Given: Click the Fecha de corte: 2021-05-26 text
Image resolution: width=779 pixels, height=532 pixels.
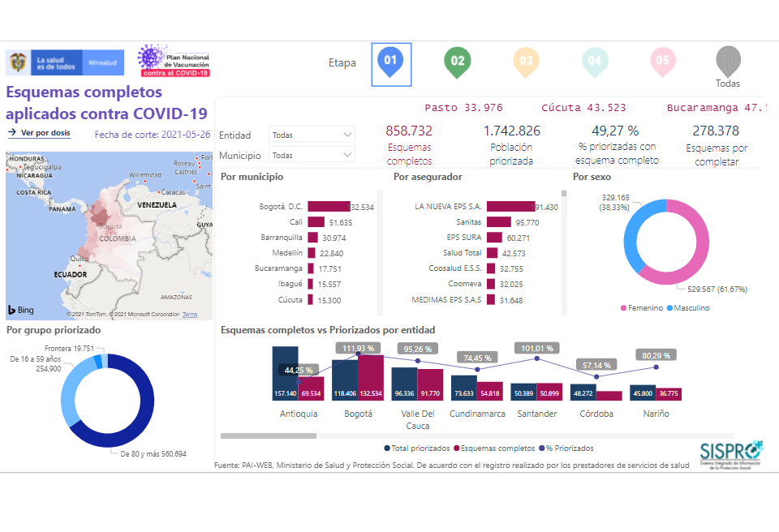Looking at the screenshot, I should [x=153, y=135].
